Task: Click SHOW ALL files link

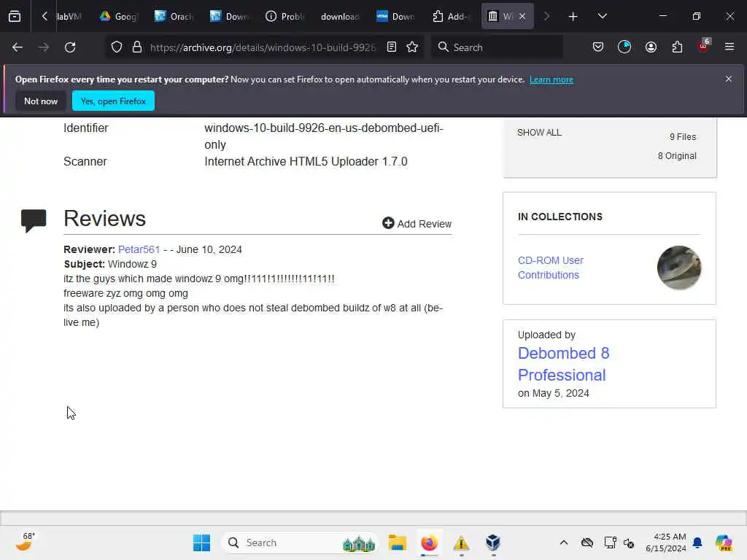Action: 539,133
